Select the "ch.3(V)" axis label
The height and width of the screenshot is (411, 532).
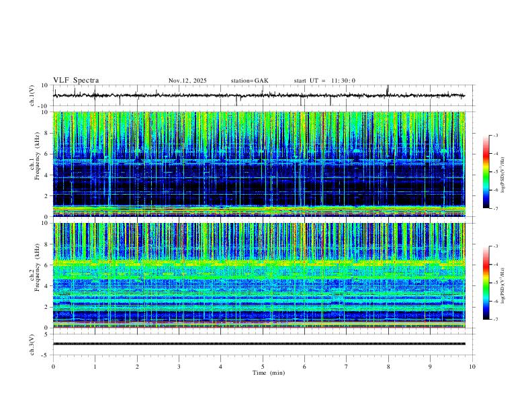(x=32, y=345)
